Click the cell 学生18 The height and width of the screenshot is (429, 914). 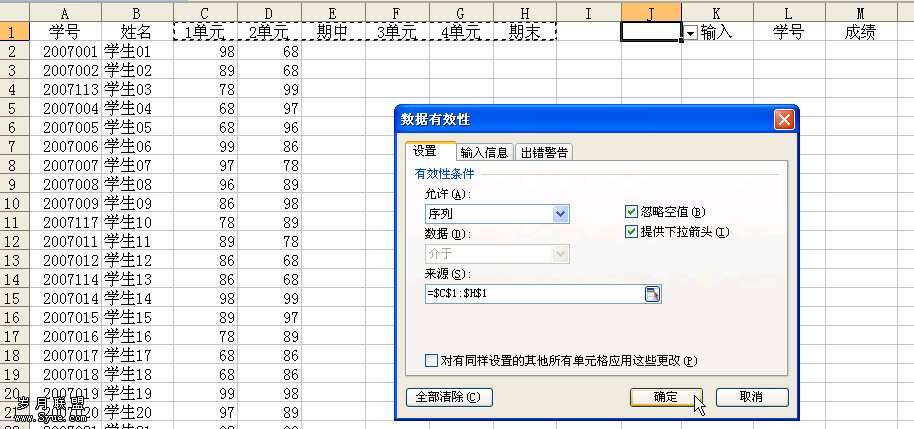pos(137,374)
